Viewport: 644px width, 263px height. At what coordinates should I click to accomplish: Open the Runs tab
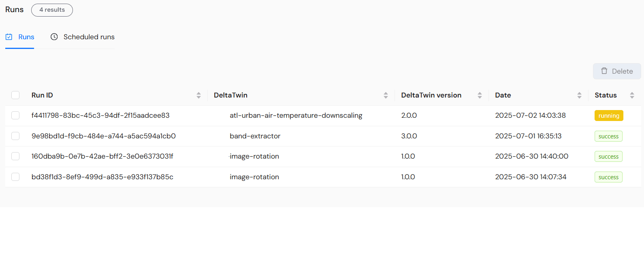pos(26,37)
